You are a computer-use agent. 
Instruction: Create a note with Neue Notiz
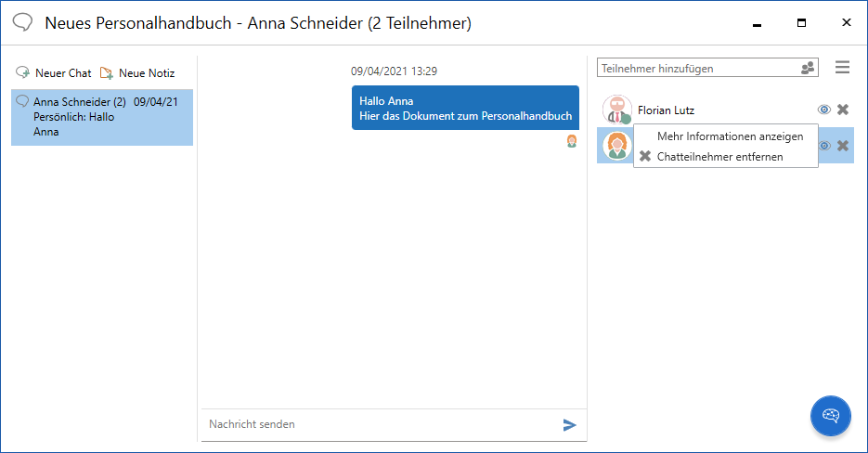(x=137, y=72)
